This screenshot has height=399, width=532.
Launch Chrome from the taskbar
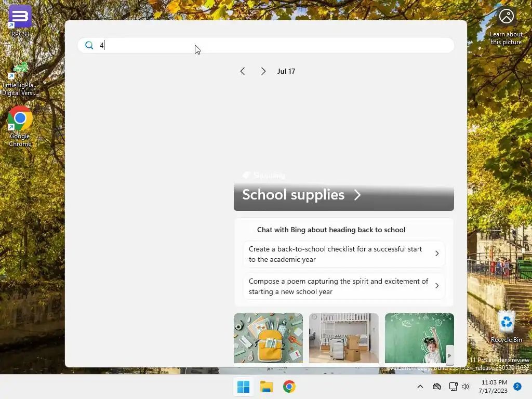coord(289,387)
